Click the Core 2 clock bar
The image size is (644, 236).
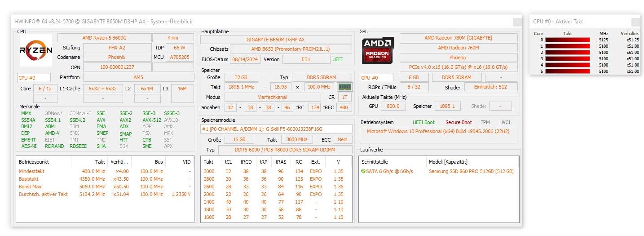(567, 53)
